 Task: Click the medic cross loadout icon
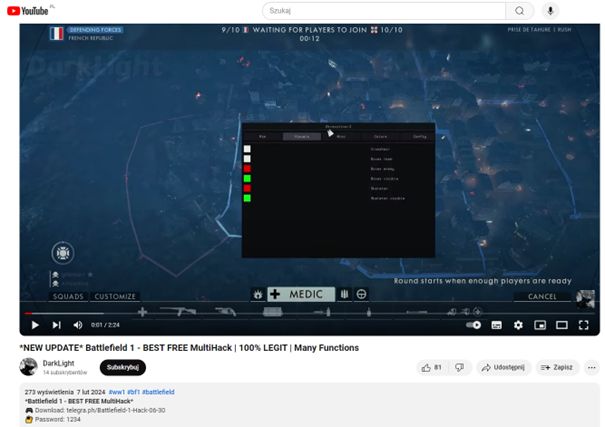142,312
